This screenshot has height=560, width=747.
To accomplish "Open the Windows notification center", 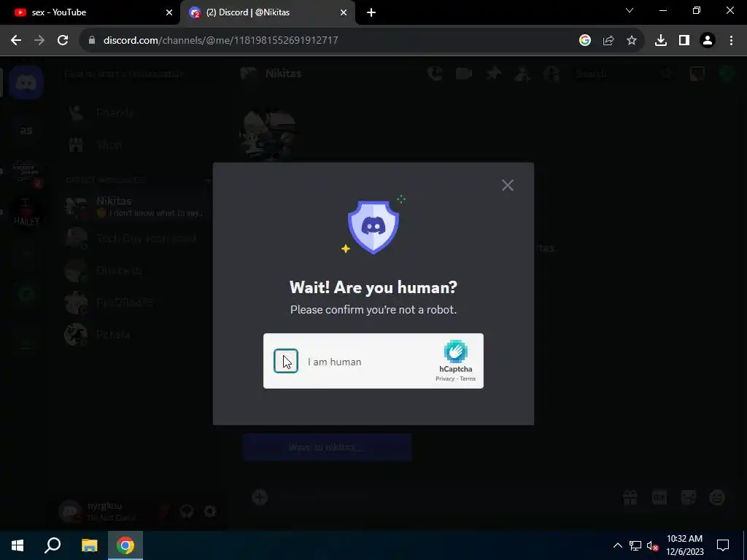I will pos(723,545).
